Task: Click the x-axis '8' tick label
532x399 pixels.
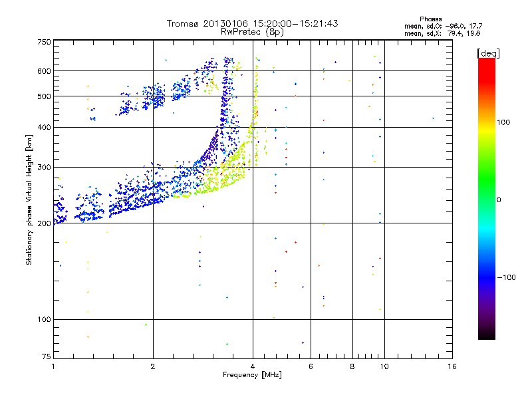Action: point(352,366)
